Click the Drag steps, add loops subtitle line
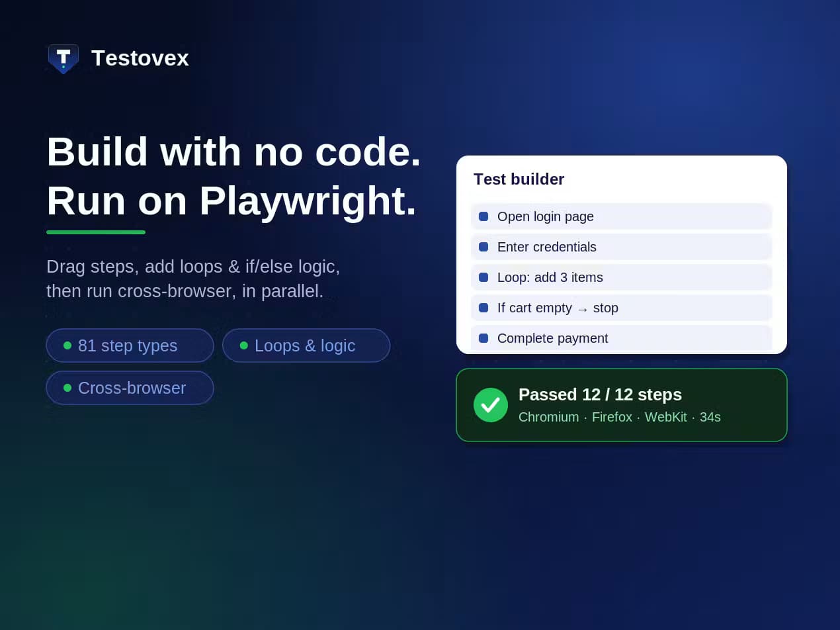840x630 pixels. (x=193, y=267)
